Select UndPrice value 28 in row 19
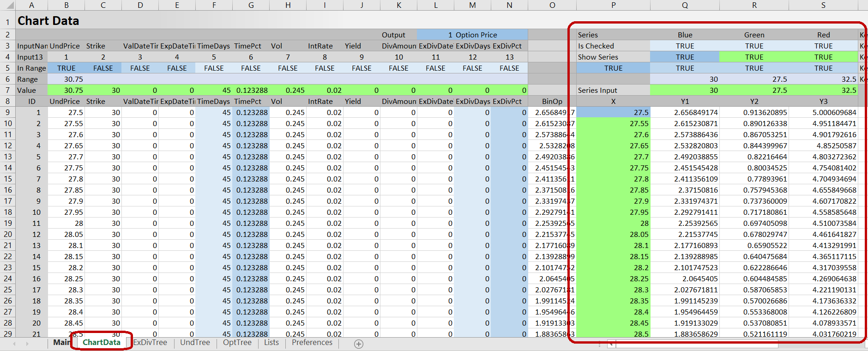Viewport: 868px width, 351px height. click(x=66, y=223)
